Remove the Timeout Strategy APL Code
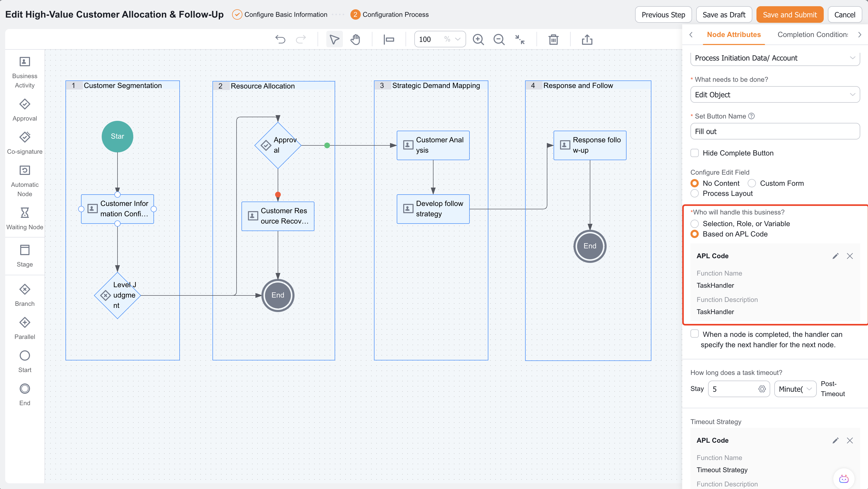The image size is (868, 489). click(x=850, y=441)
